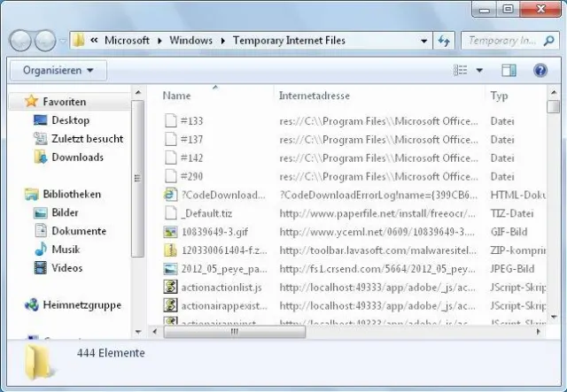Select the file #133
The height and width of the screenshot is (392, 567).
(x=191, y=120)
